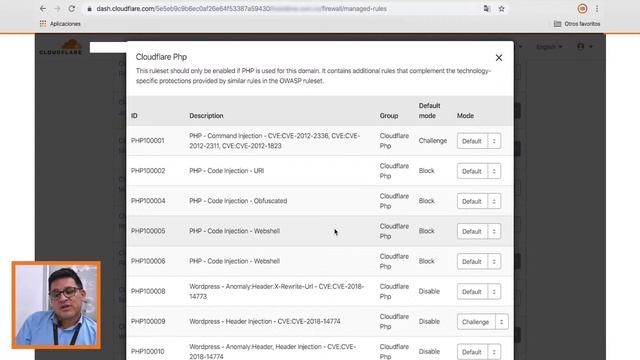Click the translate page icon
This screenshot has height=360, width=640.
pyautogui.click(x=487, y=9)
